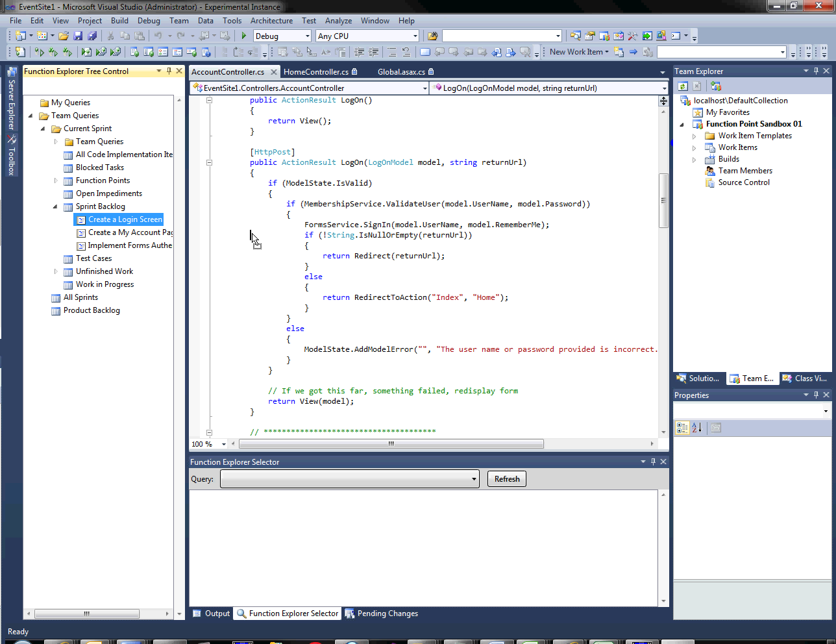Open Extension Manager toolbar icon

[x=661, y=36]
